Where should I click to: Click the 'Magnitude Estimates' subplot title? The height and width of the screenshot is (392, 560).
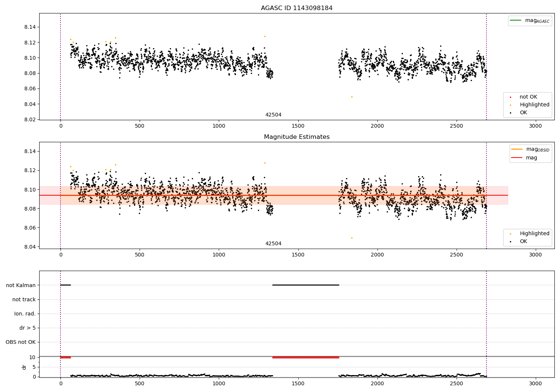tap(296, 137)
